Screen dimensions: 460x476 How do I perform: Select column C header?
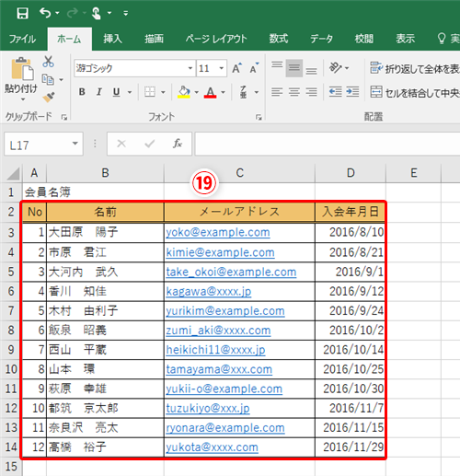coord(239,173)
